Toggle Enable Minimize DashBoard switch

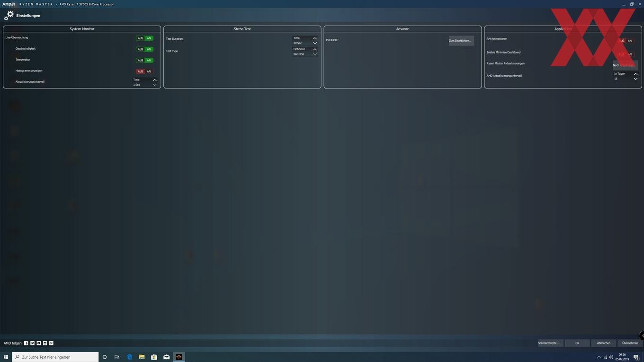coord(626,54)
